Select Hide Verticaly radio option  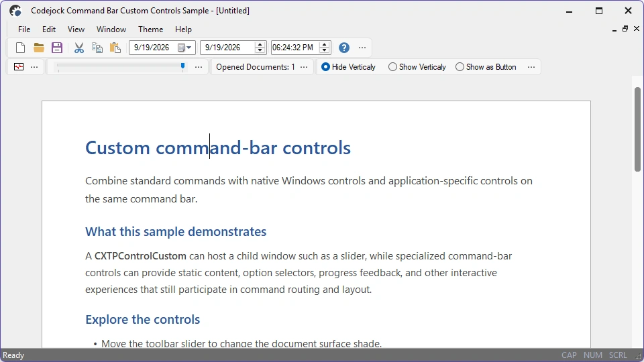click(348, 67)
